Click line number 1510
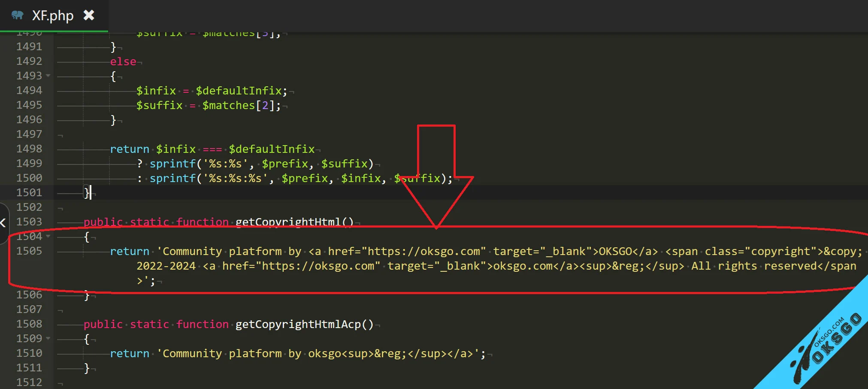 (x=29, y=353)
